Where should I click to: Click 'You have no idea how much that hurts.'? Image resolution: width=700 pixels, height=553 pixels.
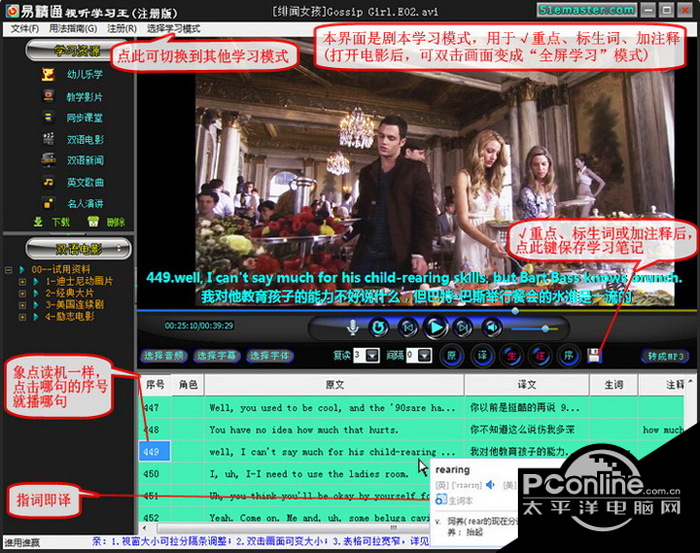pos(303,430)
